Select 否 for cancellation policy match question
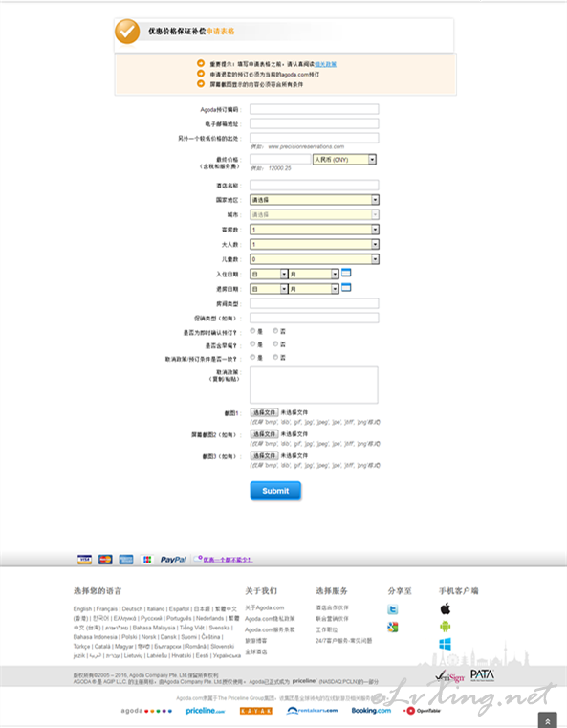This screenshot has width=567, height=728. point(275,357)
